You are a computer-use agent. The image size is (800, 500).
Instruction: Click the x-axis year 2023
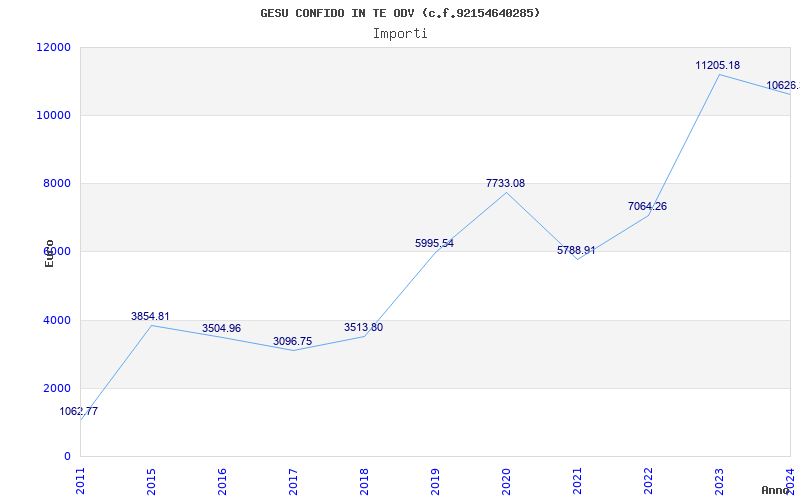tap(719, 481)
